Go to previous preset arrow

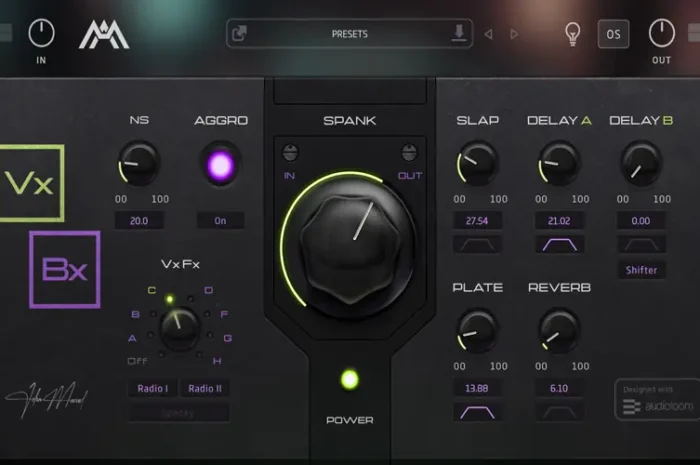pos(488,34)
